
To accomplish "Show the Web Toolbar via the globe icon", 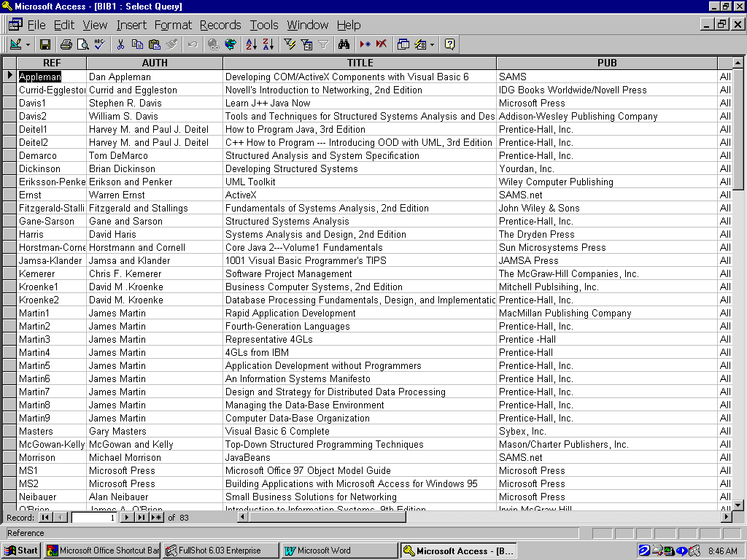I will [x=231, y=44].
